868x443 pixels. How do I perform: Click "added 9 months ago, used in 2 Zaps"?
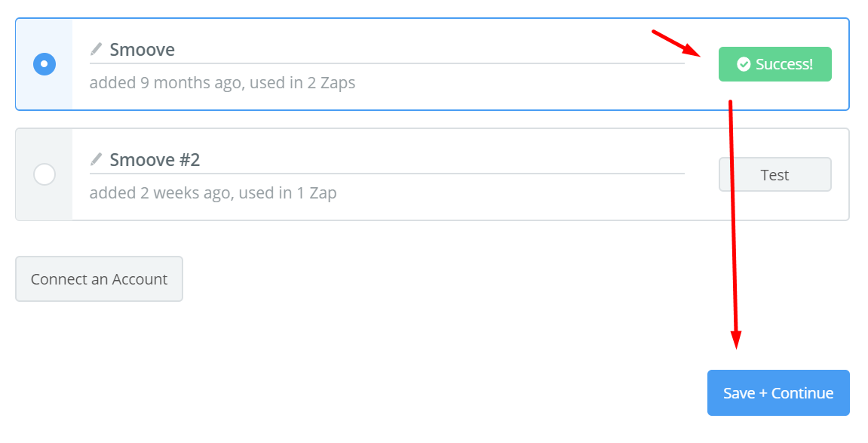point(222,83)
